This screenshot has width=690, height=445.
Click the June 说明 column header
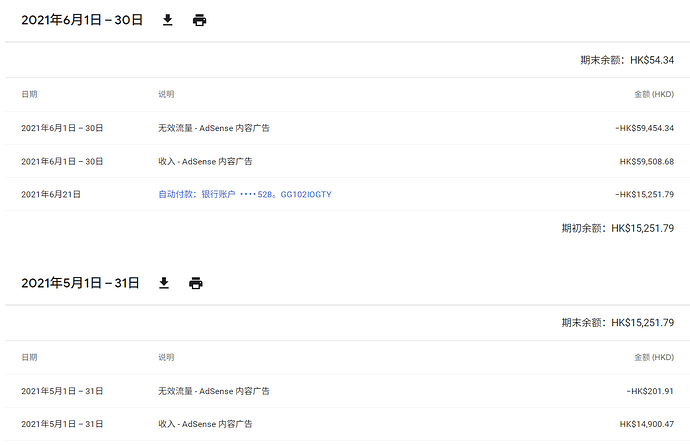(x=166, y=94)
